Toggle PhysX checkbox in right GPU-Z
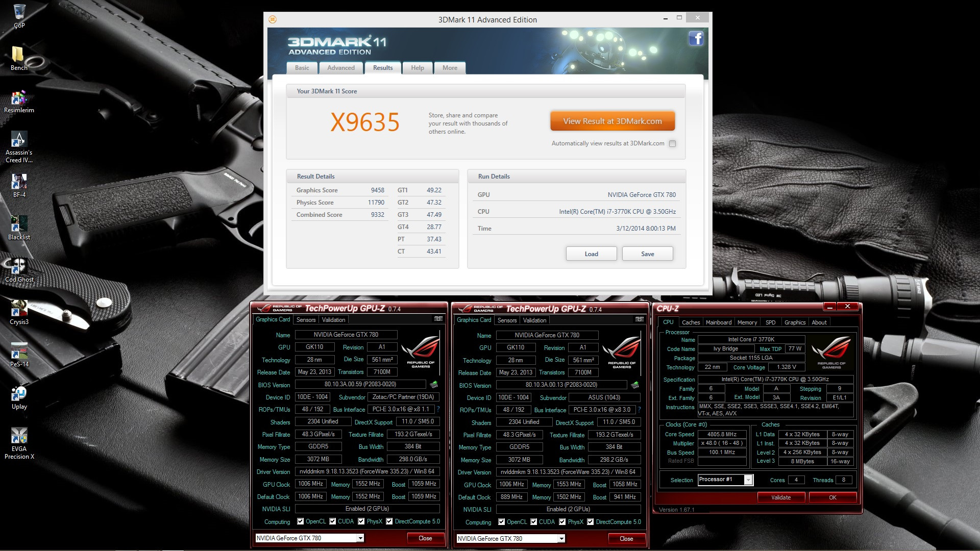980x551 pixels. click(562, 522)
